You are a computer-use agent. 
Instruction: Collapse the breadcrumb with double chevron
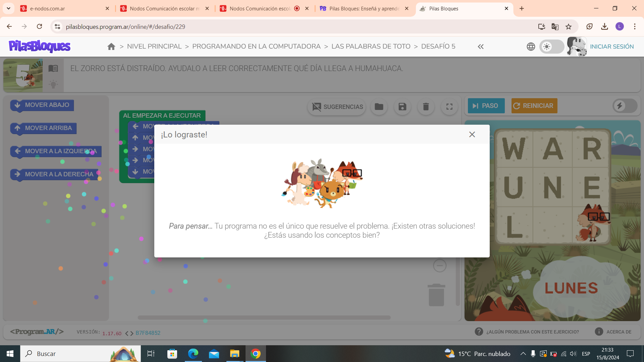[481, 47]
